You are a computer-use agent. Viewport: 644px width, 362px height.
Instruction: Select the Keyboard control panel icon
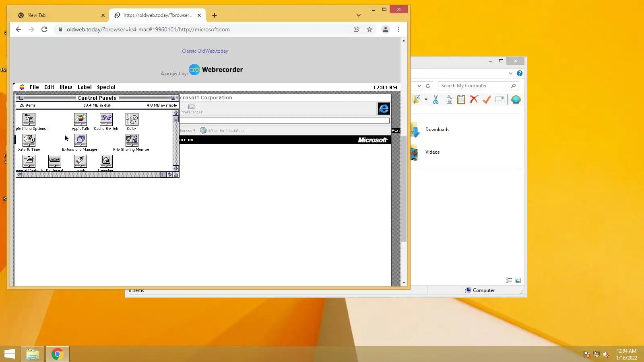[x=55, y=161]
